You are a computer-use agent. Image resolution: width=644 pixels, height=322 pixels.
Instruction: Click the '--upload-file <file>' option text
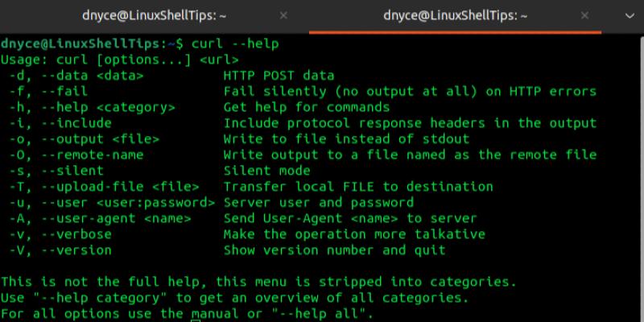click(112, 187)
